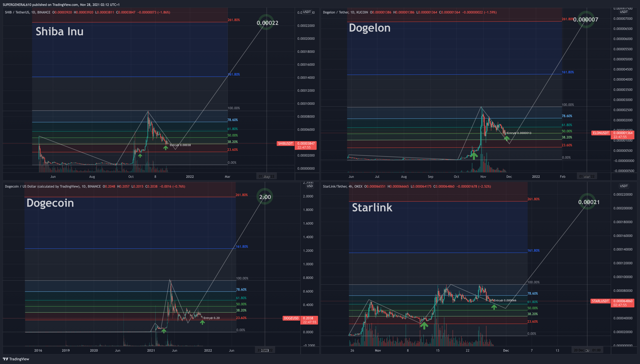Viewport: 640px width, 364px height.
Task: Click '2021' on Dogecoin chart time axis
Action: click(x=151, y=351)
